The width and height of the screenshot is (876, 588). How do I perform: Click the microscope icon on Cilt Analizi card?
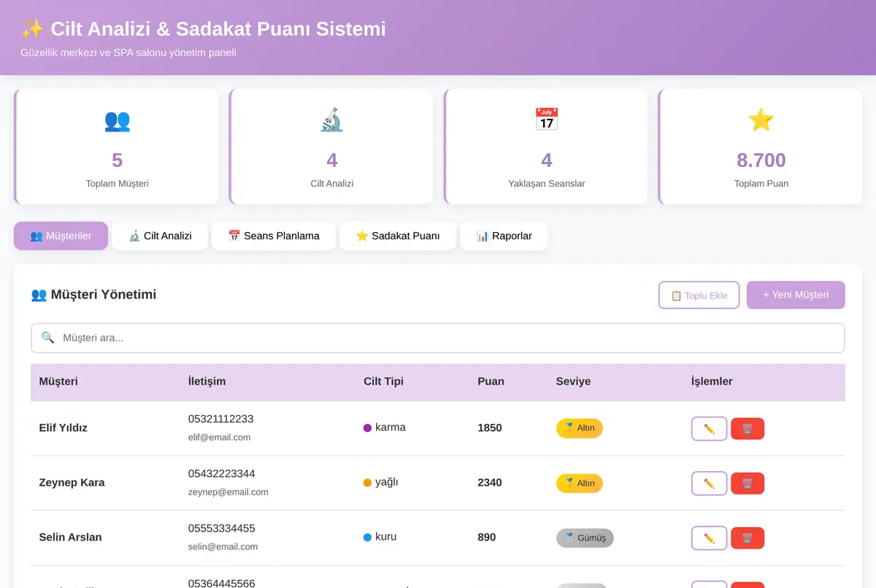click(x=332, y=120)
